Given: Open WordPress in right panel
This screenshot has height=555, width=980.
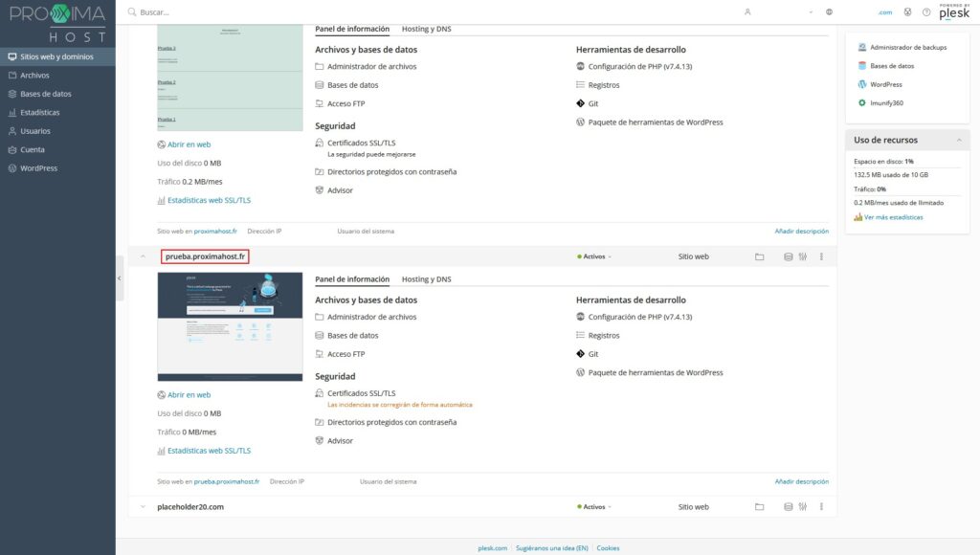Looking at the screenshot, I should pyautogui.click(x=880, y=84).
